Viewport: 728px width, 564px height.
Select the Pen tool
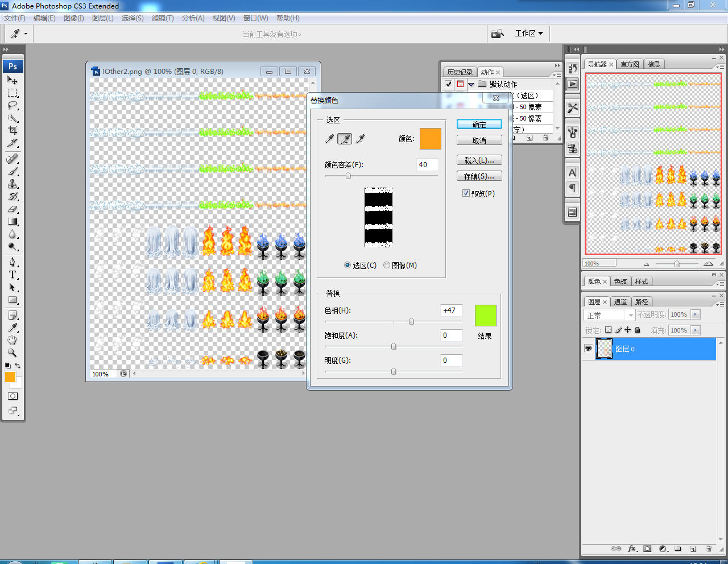[13, 262]
